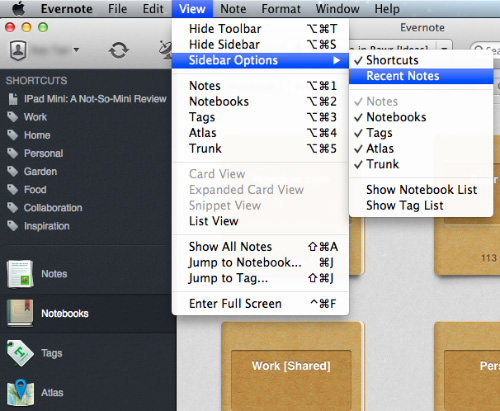The image size is (500, 411).
Task: Choose Jump to Notebook… menu item
Action: (260, 262)
